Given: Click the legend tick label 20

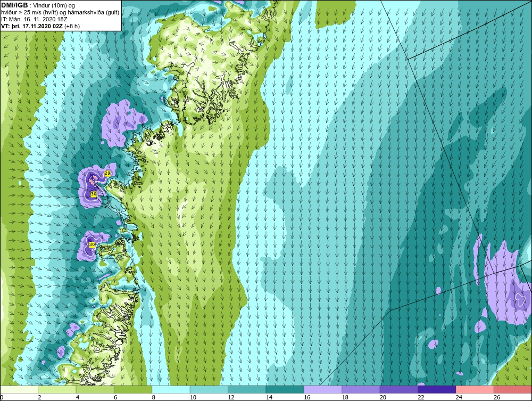Looking at the screenshot, I should (383, 397).
